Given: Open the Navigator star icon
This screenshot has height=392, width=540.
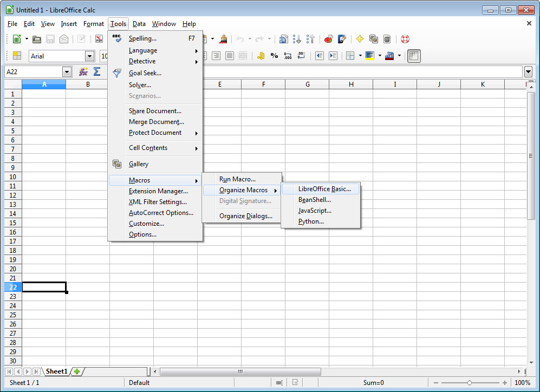Looking at the screenshot, I should (x=360, y=39).
